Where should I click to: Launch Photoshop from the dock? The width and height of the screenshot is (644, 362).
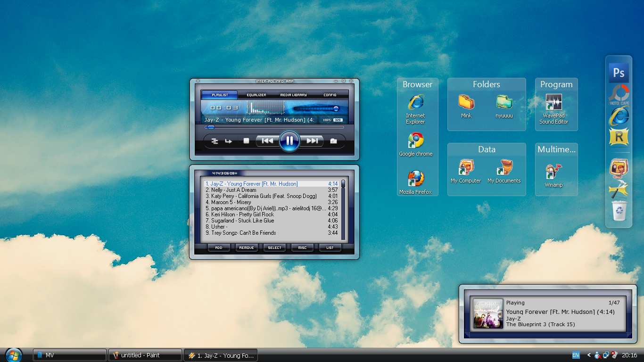(x=619, y=73)
